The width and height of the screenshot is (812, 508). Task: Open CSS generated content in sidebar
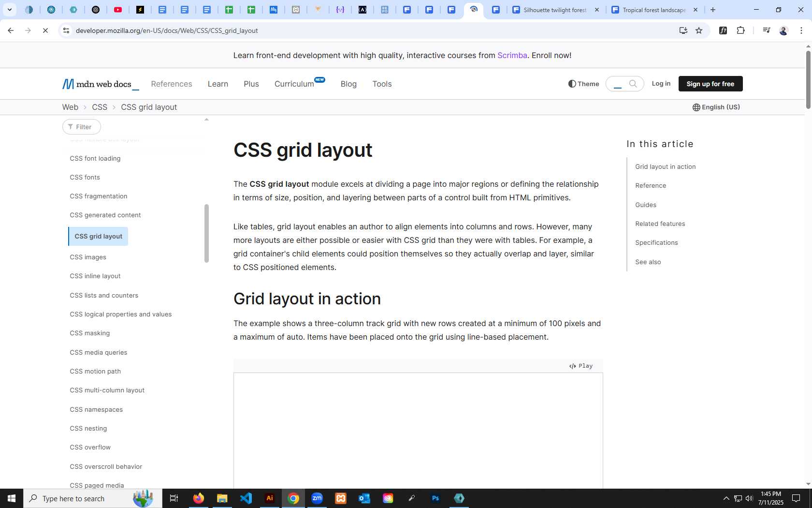click(x=105, y=215)
